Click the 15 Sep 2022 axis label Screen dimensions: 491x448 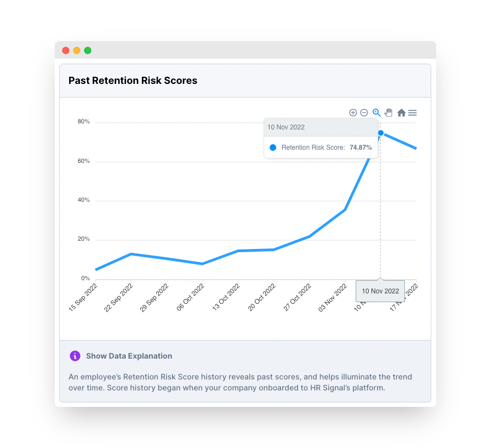(83, 297)
